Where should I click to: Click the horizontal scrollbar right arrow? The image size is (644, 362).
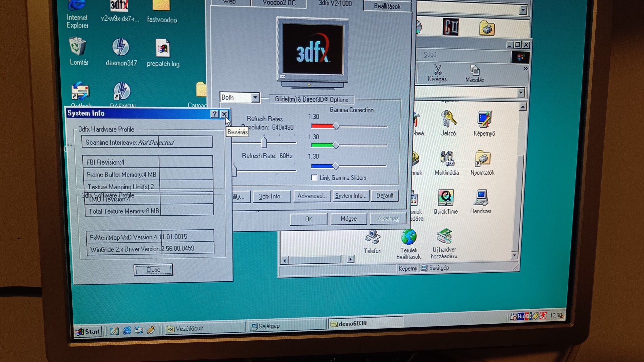pyautogui.click(x=350, y=259)
